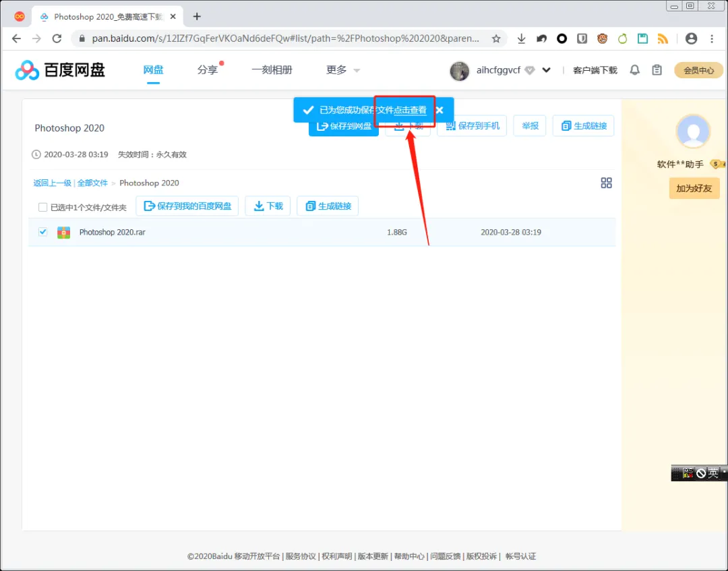
Task: Click the sharer's profile avatar on the right
Action: click(x=693, y=131)
